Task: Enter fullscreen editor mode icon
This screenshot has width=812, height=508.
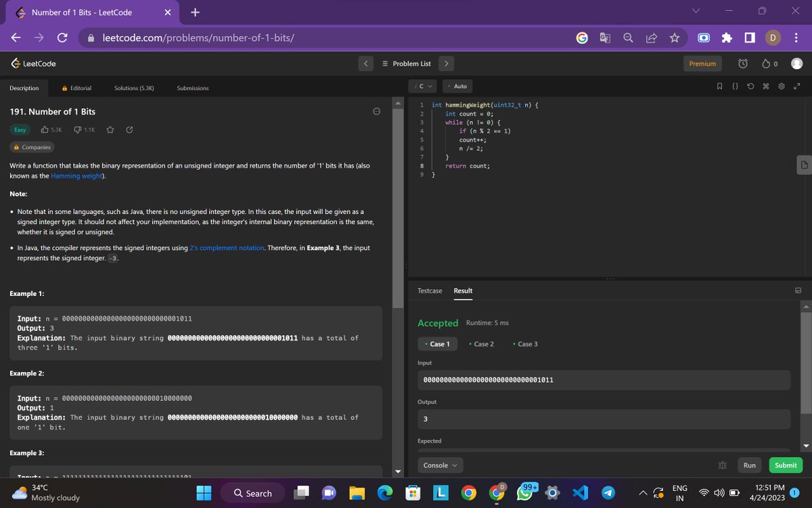Action: pyautogui.click(x=796, y=87)
